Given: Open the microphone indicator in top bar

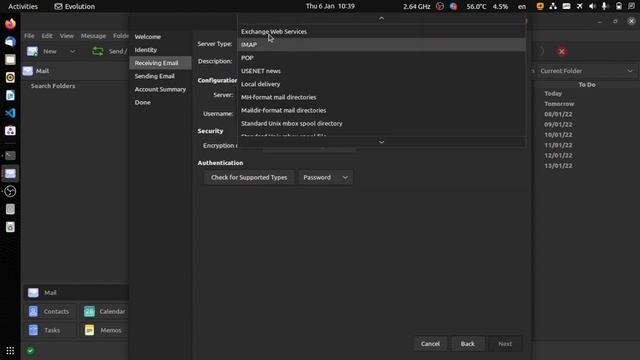Looking at the screenshot, I should (x=604, y=6).
